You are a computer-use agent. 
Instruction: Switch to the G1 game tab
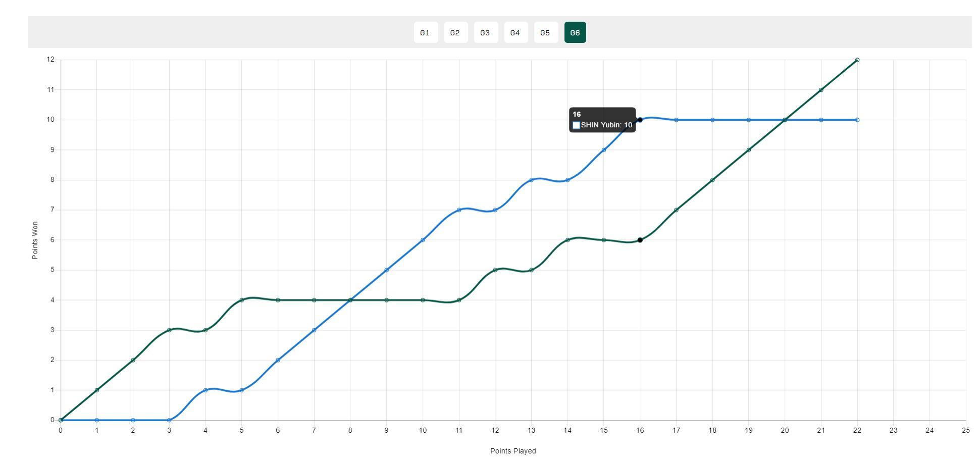(x=425, y=33)
